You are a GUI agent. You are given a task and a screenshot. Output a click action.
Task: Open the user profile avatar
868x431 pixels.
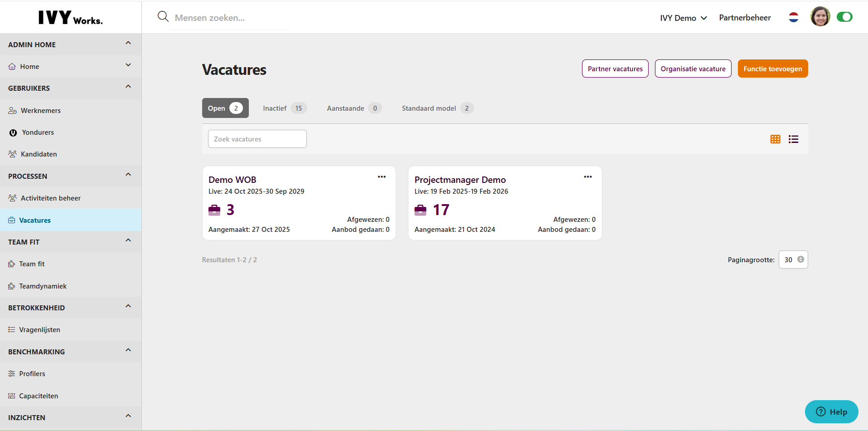point(820,17)
